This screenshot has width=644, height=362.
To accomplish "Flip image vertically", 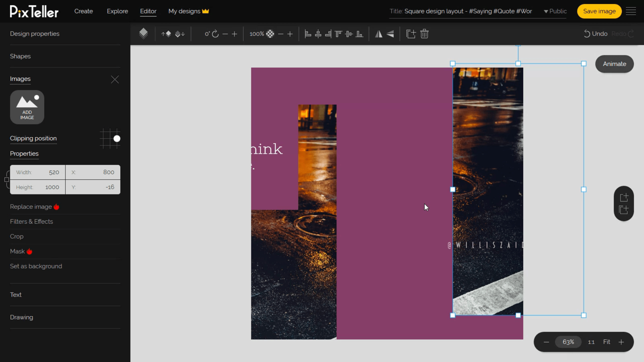I will [x=390, y=34].
